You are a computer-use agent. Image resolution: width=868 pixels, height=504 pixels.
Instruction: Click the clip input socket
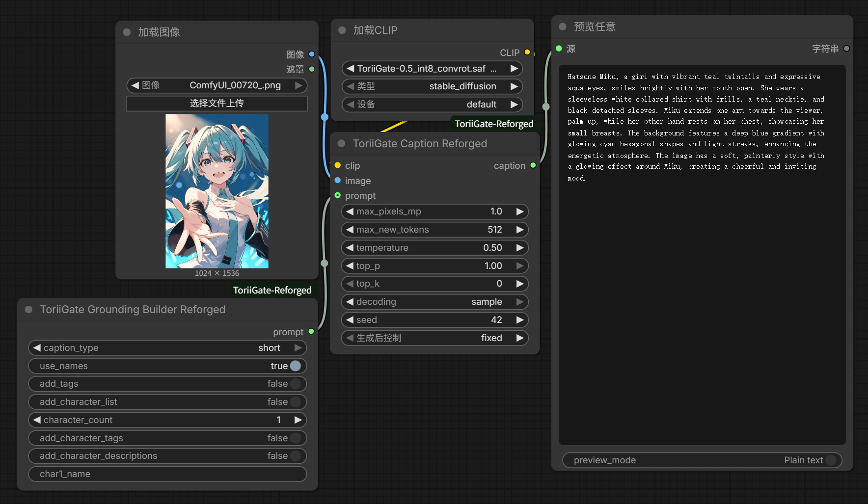click(x=338, y=165)
